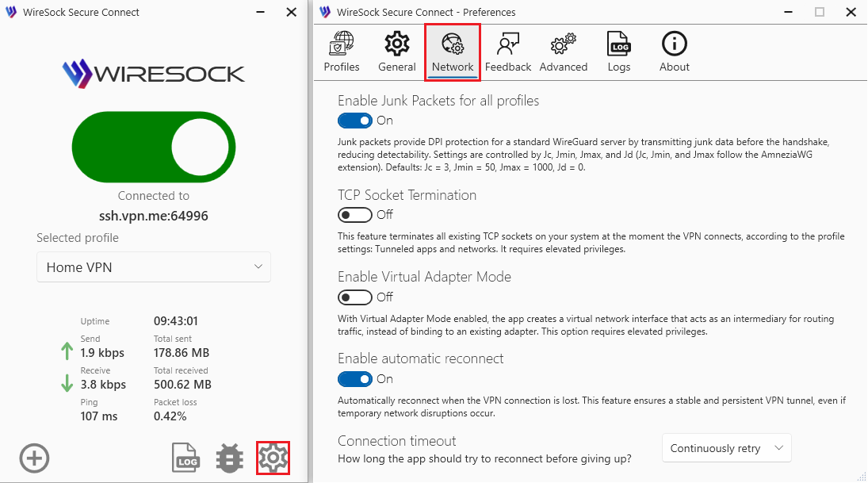Open the Logs preferences tab

click(x=619, y=52)
